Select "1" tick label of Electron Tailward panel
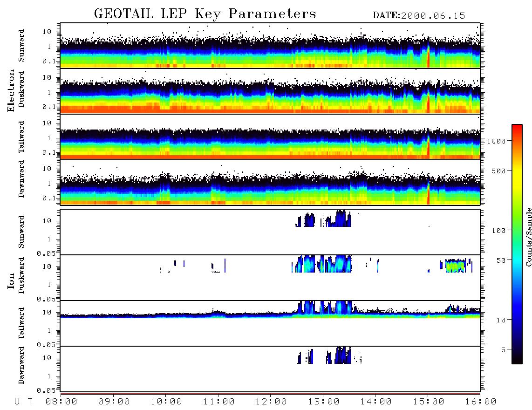Viewport: 532px width, 410px height. (49, 138)
